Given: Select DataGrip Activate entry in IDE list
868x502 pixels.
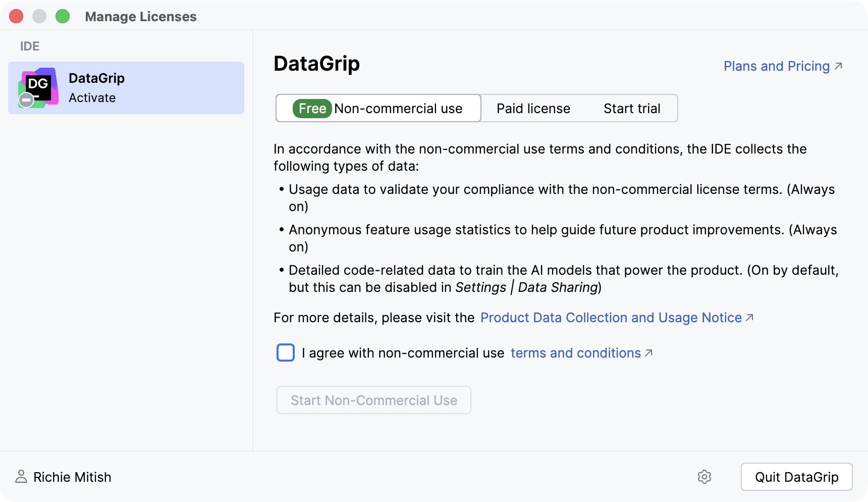Looking at the screenshot, I should [126, 88].
